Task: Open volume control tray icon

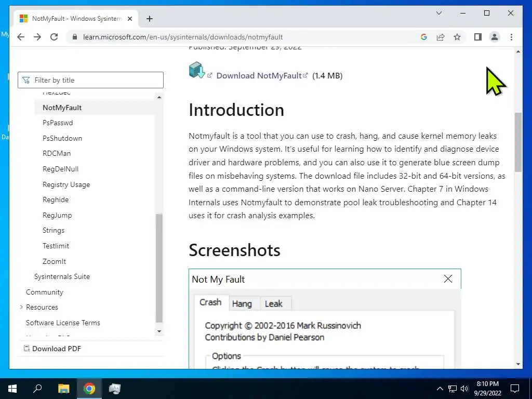Action: (464, 389)
